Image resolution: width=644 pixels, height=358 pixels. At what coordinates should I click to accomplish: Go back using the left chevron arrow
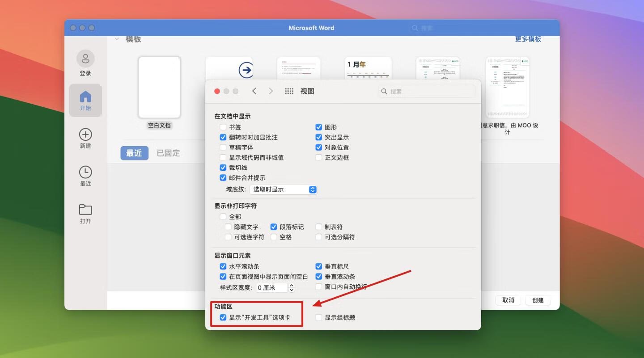pos(254,91)
